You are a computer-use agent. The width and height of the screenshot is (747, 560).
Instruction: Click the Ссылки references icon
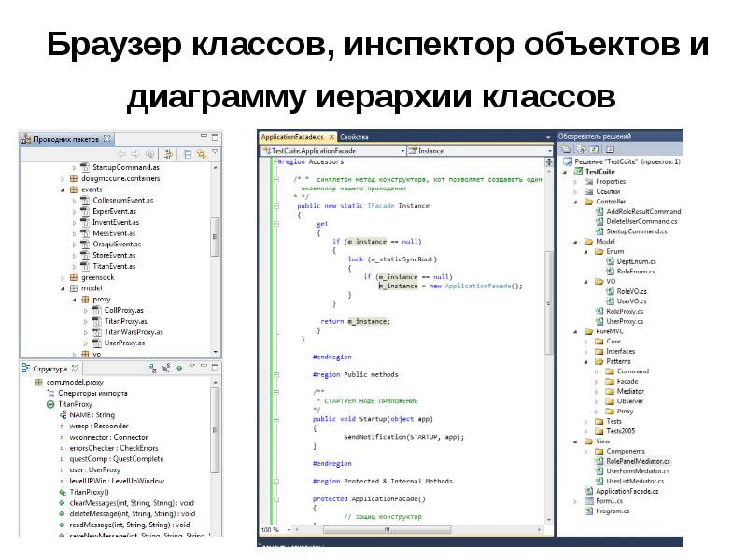589,192
